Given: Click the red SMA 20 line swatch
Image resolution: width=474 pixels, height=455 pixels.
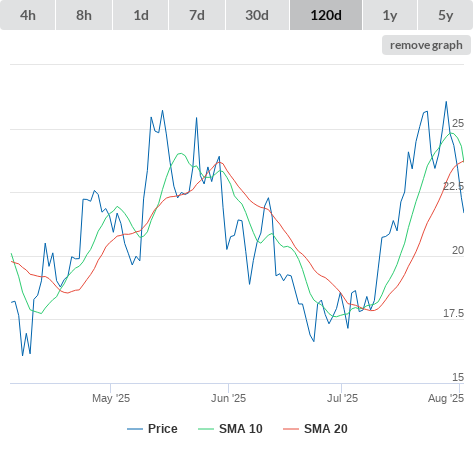Looking at the screenshot, I should 291,429.
